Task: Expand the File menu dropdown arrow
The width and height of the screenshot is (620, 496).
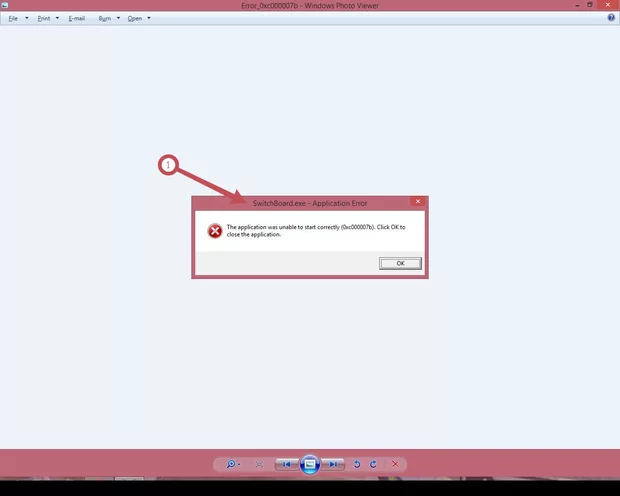Action: (x=26, y=18)
